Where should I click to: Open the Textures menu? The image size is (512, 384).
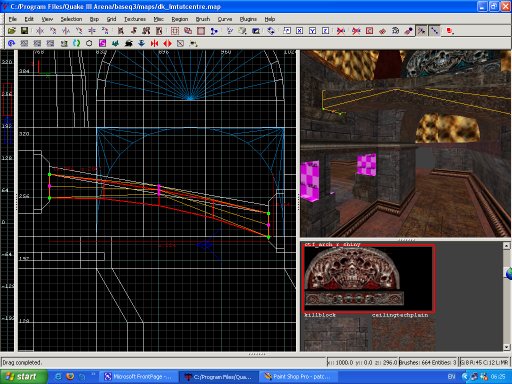(x=135, y=19)
